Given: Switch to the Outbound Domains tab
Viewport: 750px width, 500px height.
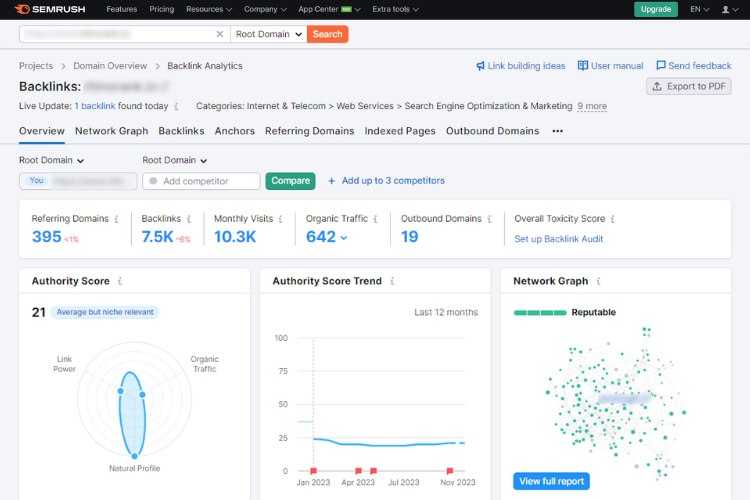Looking at the screenshot, I should [x=492, y=131].
